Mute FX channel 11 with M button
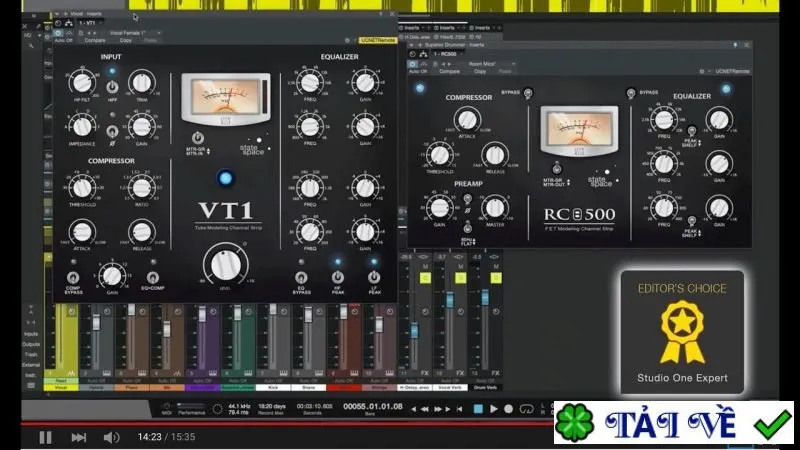The image size is (800, 450). [x=425, y=267]
